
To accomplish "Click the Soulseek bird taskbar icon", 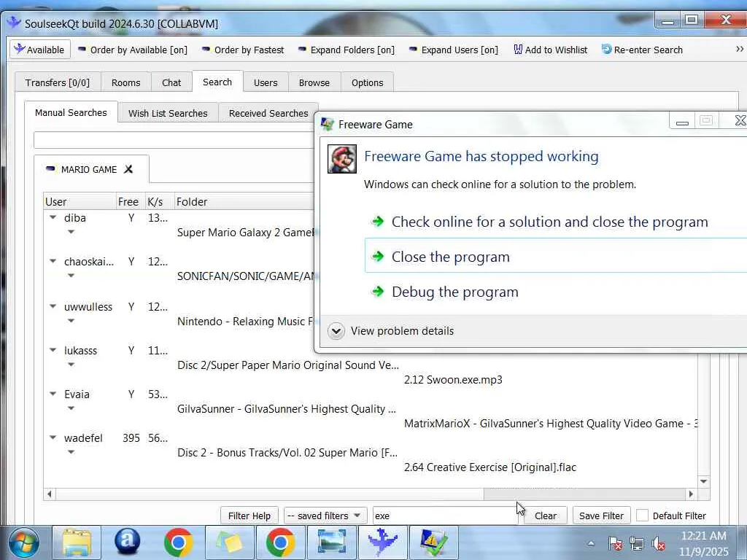I will (382, 542).
